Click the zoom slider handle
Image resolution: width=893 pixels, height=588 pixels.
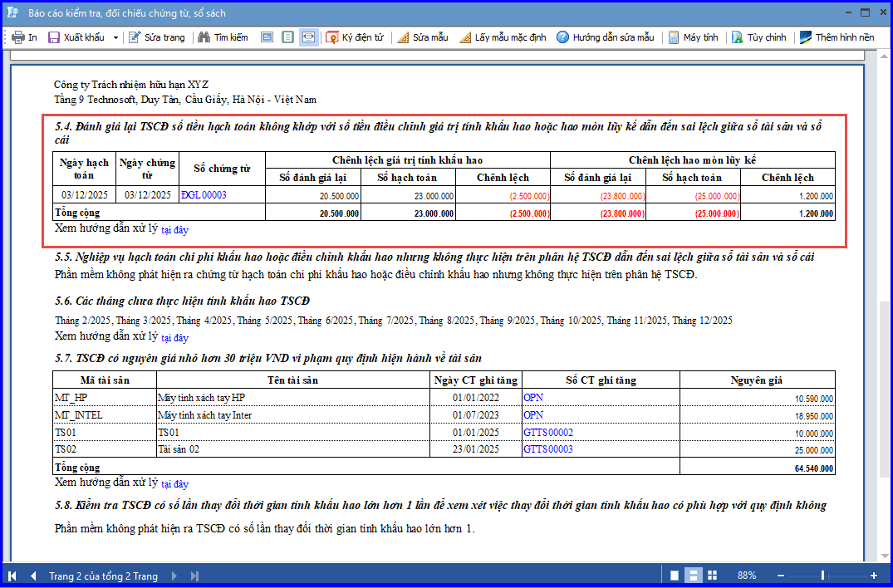(x=822, y=576)
